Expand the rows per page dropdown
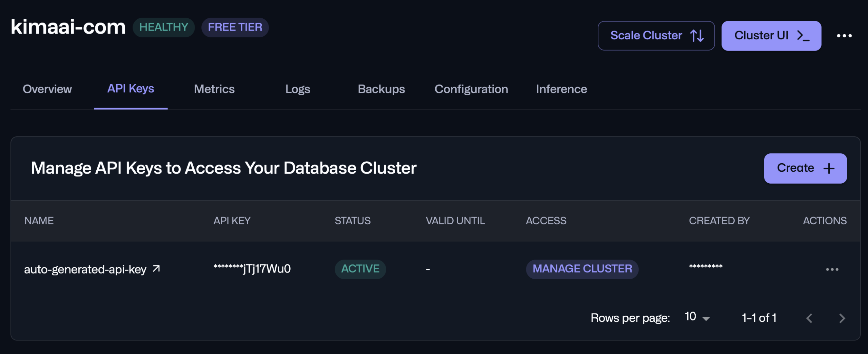The height and width of the screenshot is (354, 868). (697, 318)
